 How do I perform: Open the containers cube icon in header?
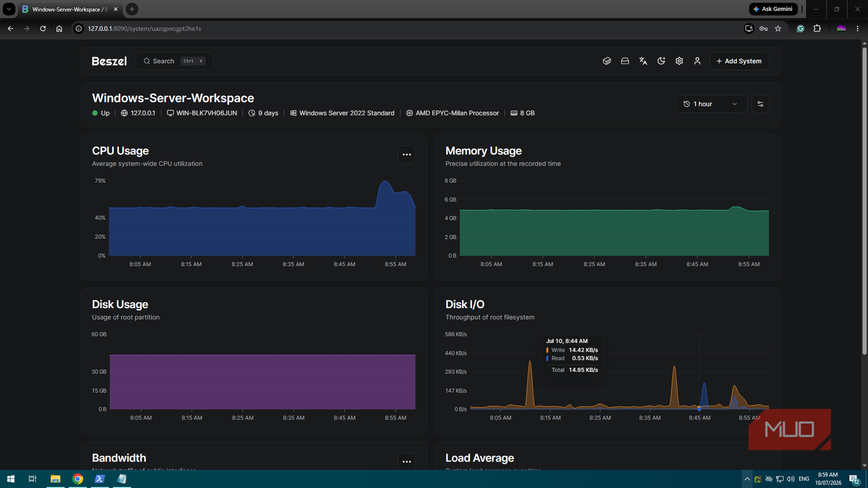coord(607,61)
